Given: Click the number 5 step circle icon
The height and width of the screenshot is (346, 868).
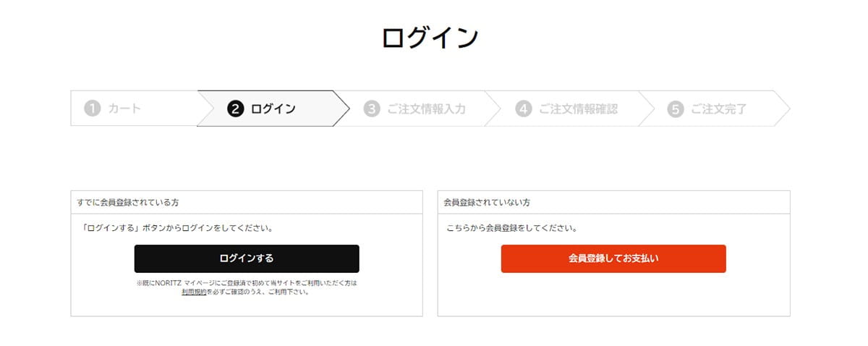Looking at the screenshot, I should coord(676,109).
